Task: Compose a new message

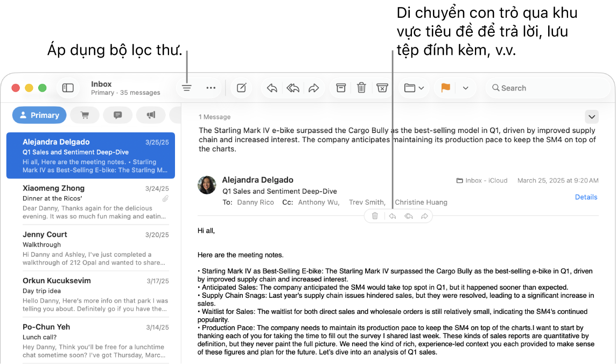Action: 241,88
